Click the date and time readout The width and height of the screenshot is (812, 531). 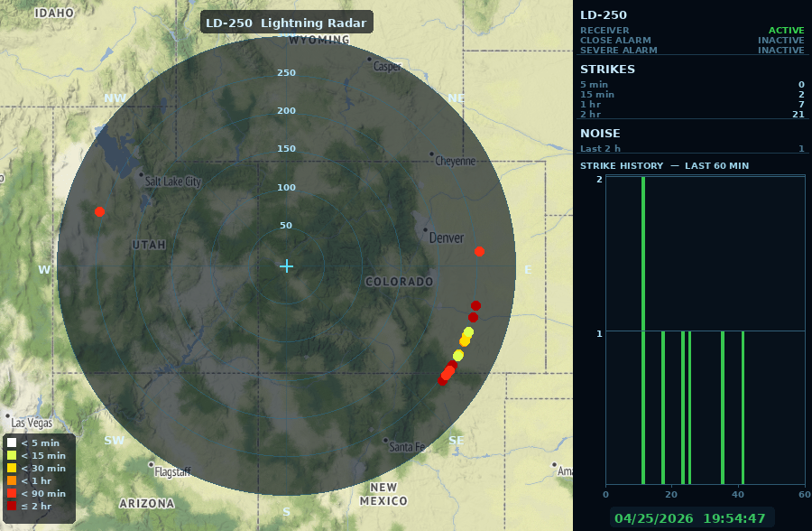[x=690, y=518]
